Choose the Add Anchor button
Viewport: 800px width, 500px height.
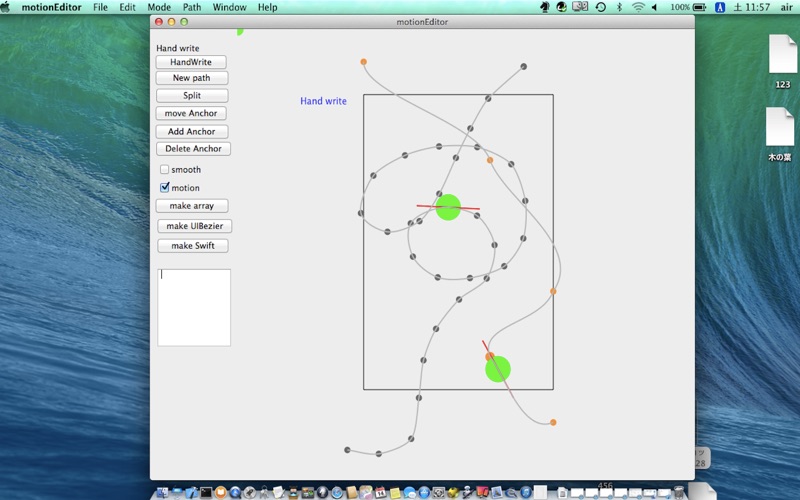[191, 131]
